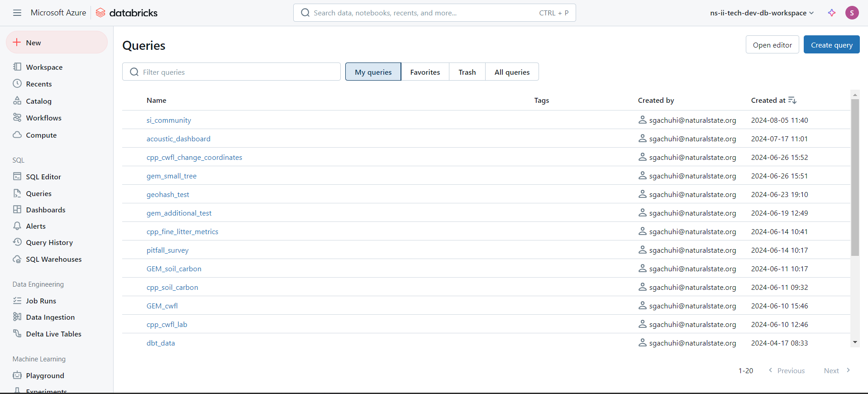
Task: Click the Create query button
Action: click(831, 45)
